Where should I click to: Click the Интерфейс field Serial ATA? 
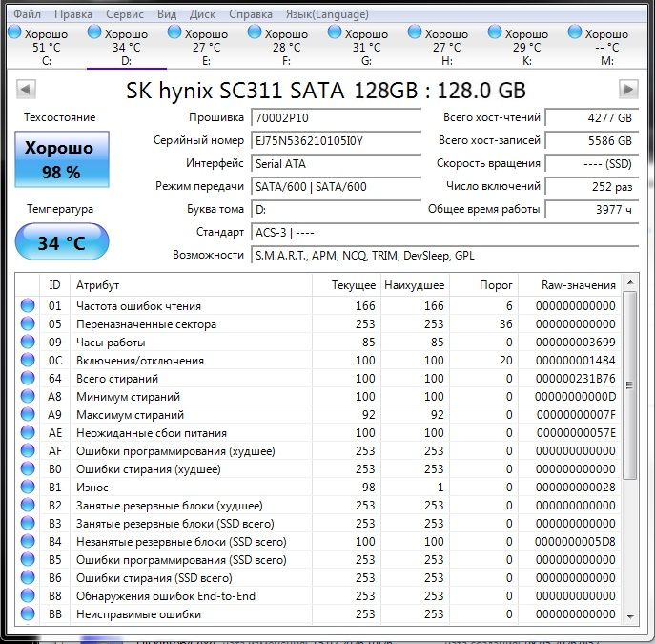click(x=336, y=163)
